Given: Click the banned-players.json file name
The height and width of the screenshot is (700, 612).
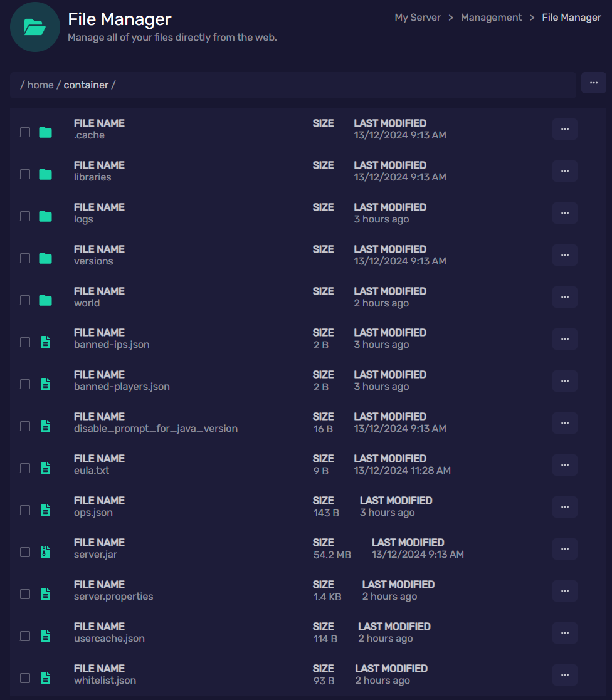Looking at the screenshot, I should pos(122,387).
